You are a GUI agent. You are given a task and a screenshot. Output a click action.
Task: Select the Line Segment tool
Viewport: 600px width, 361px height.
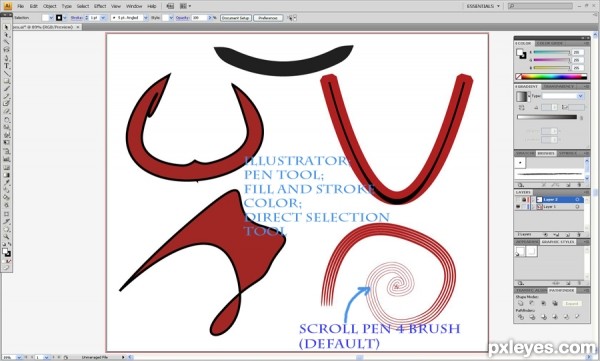coord(6,74)
